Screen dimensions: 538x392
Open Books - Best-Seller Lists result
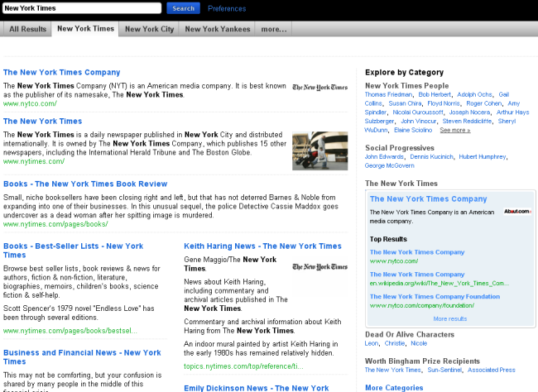tap(73, 251)
